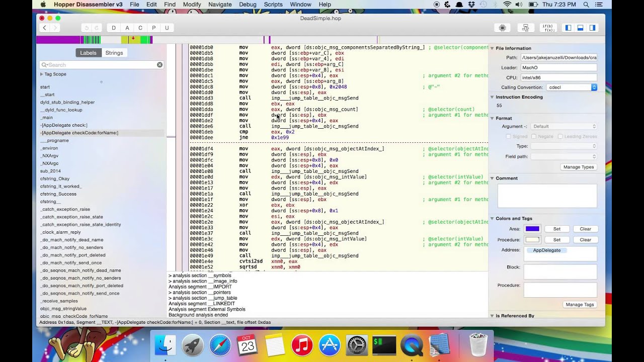Collapse the File Information section

pos(492,48)
